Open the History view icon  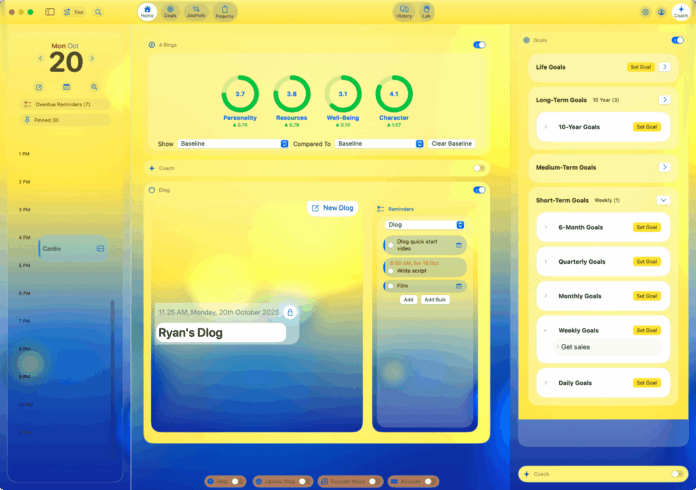(x=405, y=12)
